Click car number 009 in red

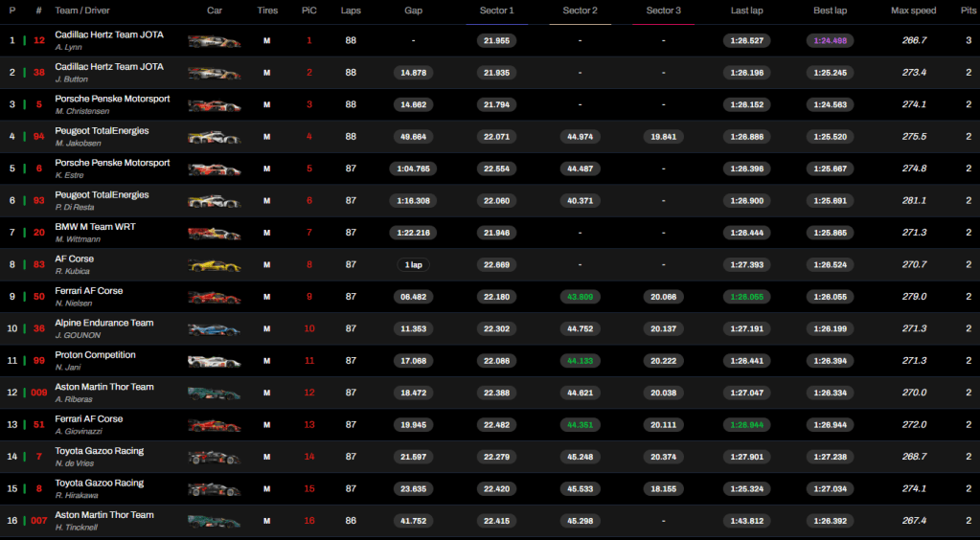click(x=38, y=394)
